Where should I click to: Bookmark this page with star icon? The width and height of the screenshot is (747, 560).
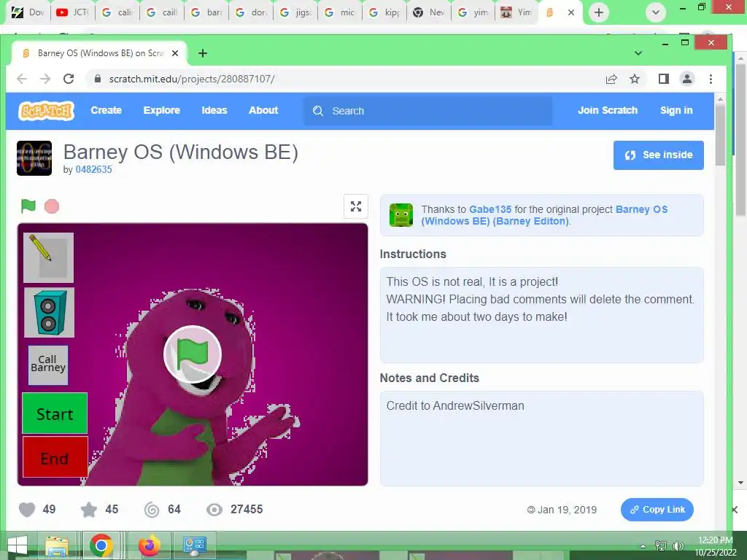(635, 79)
